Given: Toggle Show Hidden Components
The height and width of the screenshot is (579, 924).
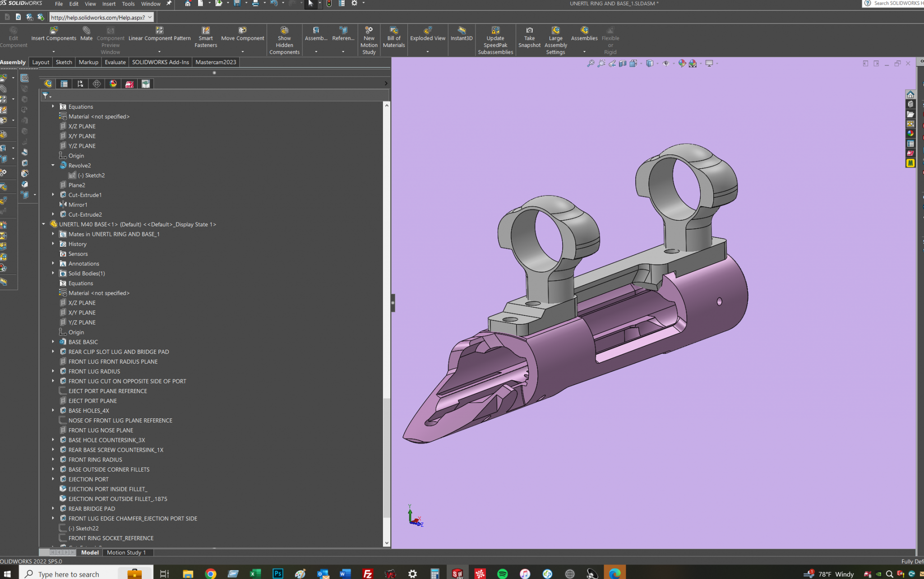Looking at the screenshot, I should click(x=284, y=31).
